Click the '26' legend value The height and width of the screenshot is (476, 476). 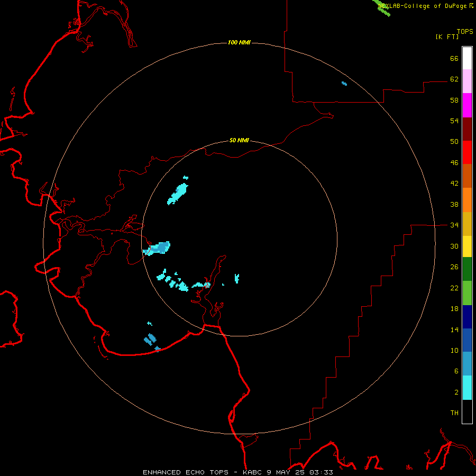(x=454, y=267)
